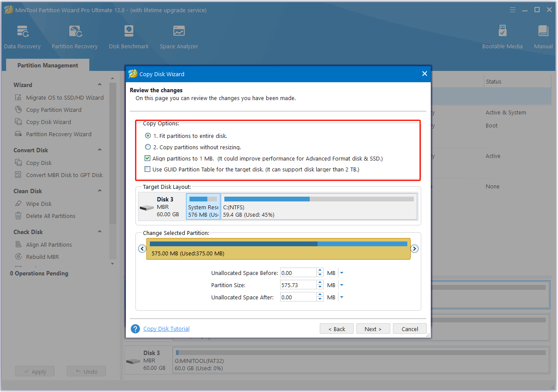Viewport: 558px width, 392px height.
Task: Select Copy partitions without resizing
Action: 148,147
